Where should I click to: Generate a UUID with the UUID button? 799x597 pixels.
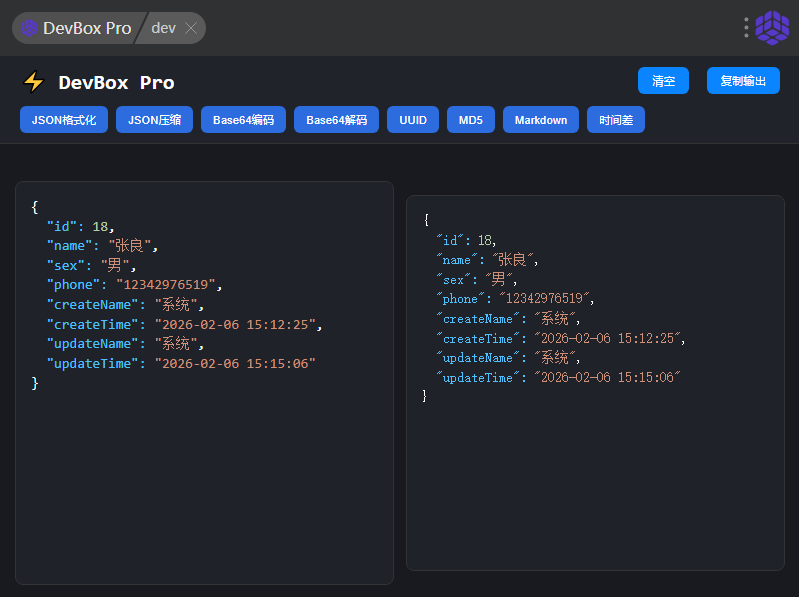click(413, 120)
